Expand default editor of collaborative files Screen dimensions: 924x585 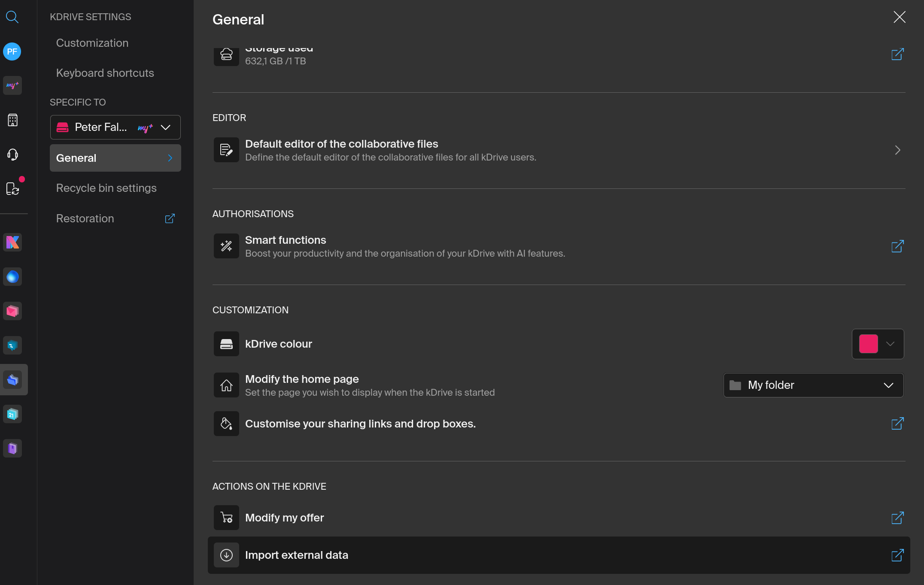(897, 150)
